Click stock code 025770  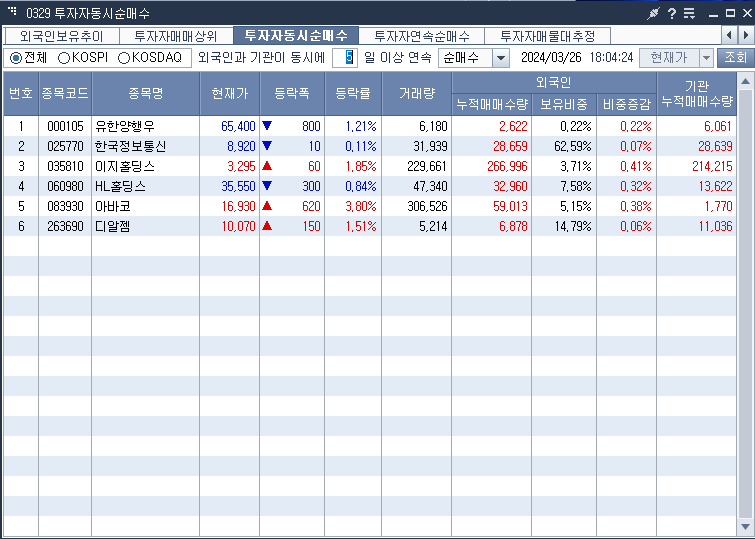[x=65, y=146]
